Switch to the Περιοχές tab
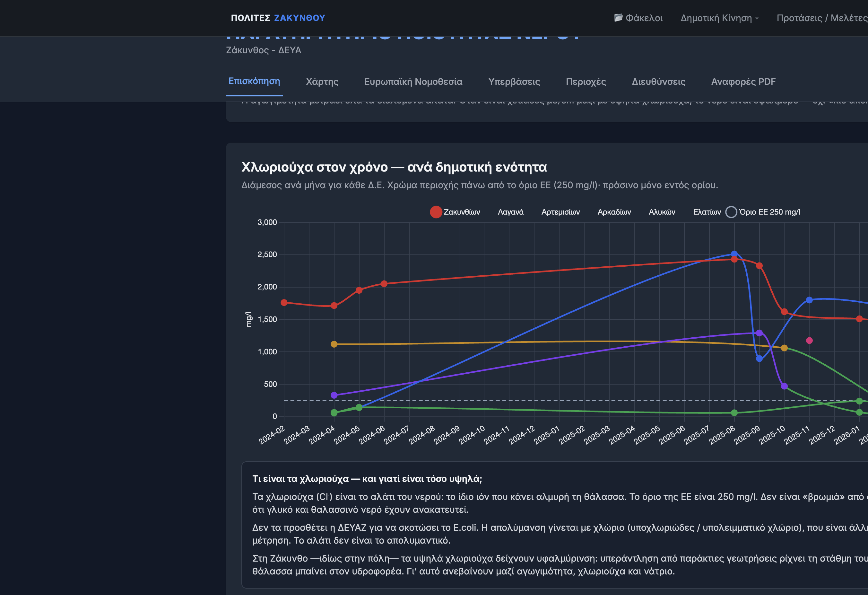868x595 pixels. pos(586,82)
